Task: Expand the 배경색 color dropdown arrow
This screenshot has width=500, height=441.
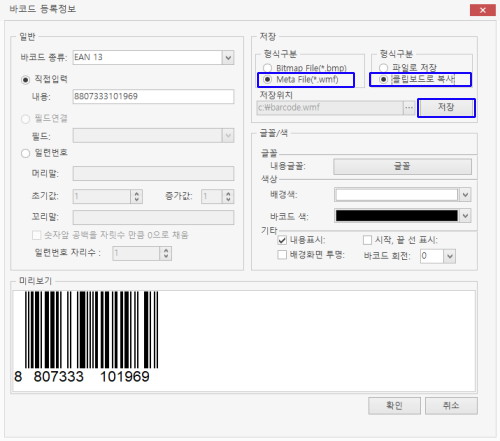Action: coord(466,195)
